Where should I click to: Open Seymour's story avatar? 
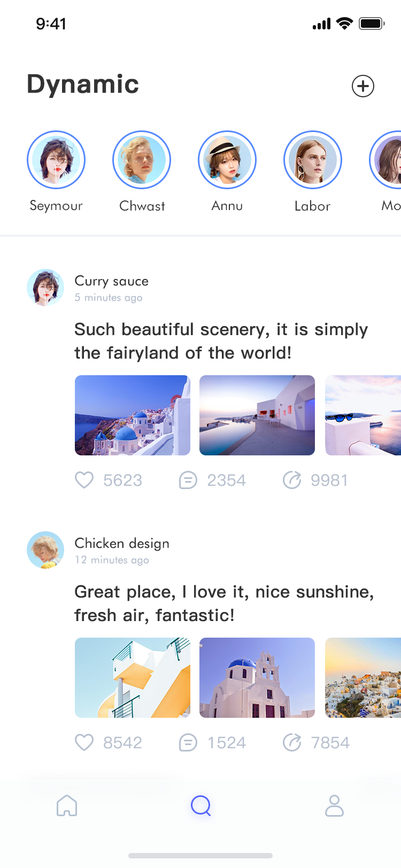pos(56,160)
